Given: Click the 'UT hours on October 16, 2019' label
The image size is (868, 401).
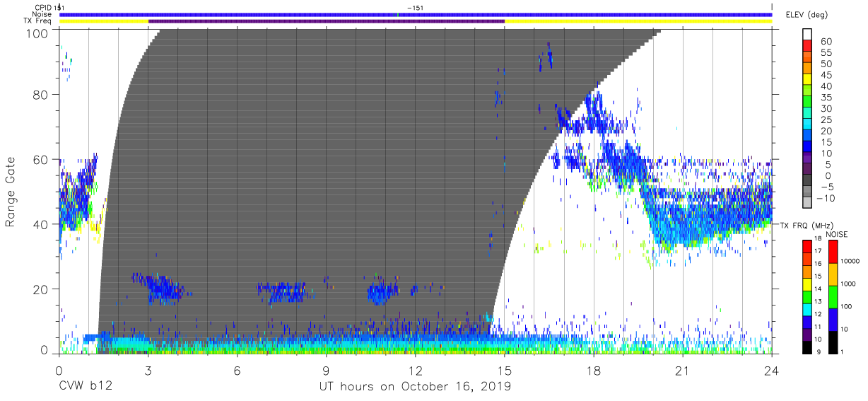Looking at the screenshot, I should (416, 387).
